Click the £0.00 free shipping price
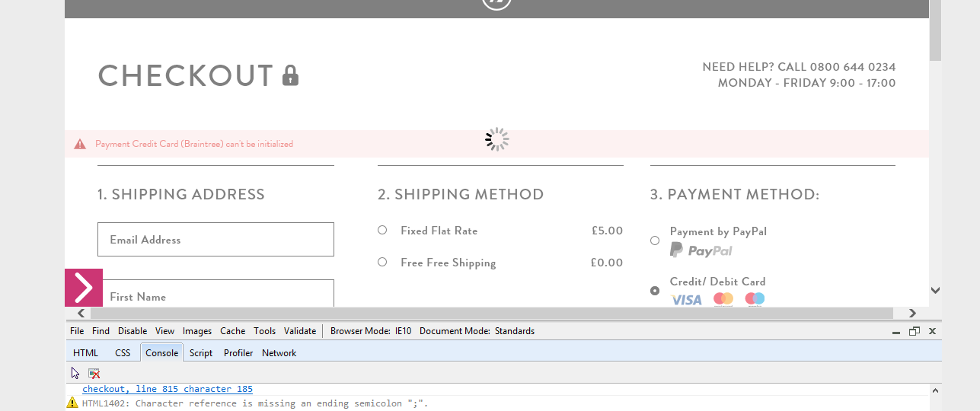Screen dimensions: 980x411 607,263
